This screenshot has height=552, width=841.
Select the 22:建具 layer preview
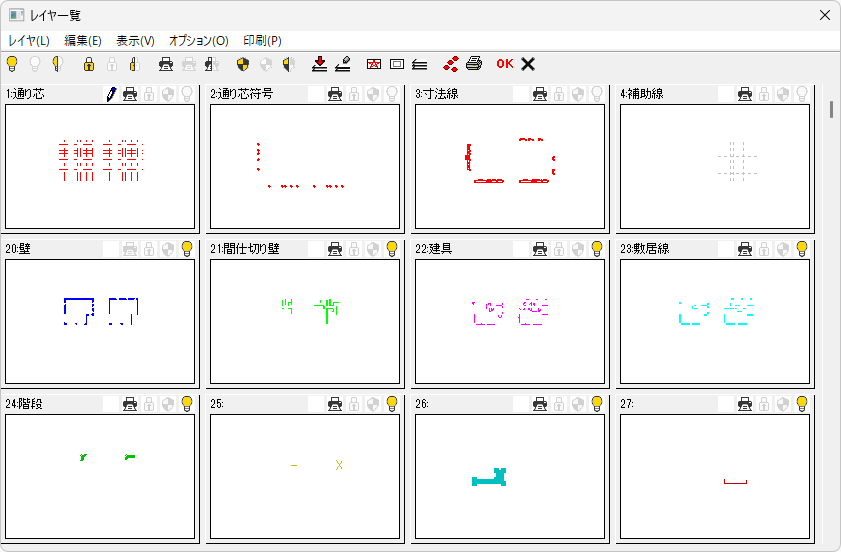coord(510,321)
